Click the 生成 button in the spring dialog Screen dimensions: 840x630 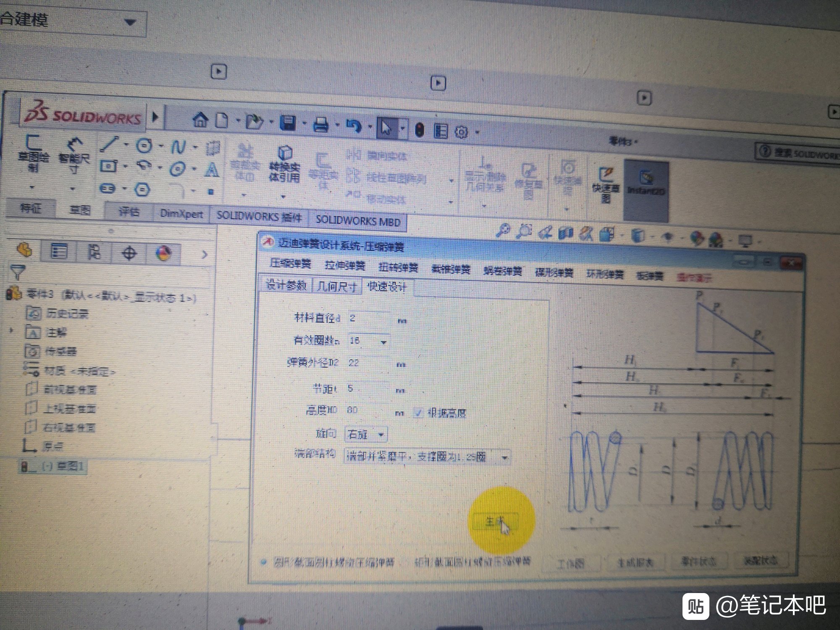[496, 522]
